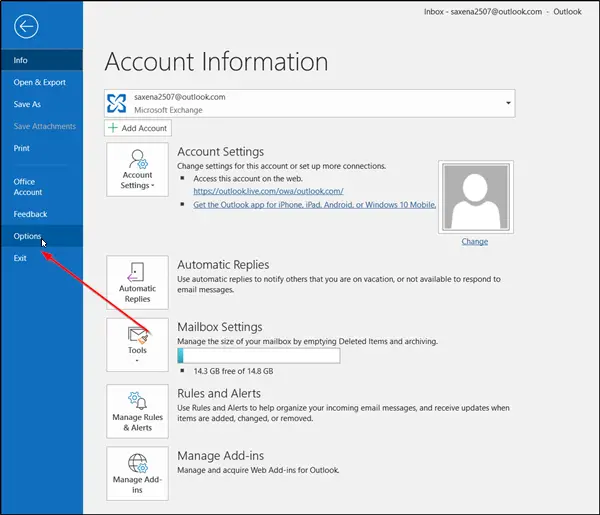Choose Save As in the sidebar

(27, 104)
